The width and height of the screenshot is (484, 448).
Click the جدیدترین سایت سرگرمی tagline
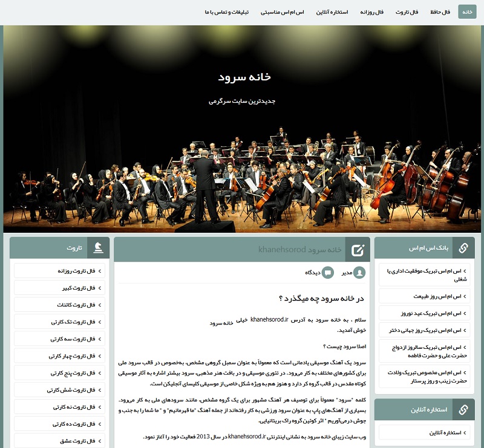pyautogui.click(x=241, y=101)
